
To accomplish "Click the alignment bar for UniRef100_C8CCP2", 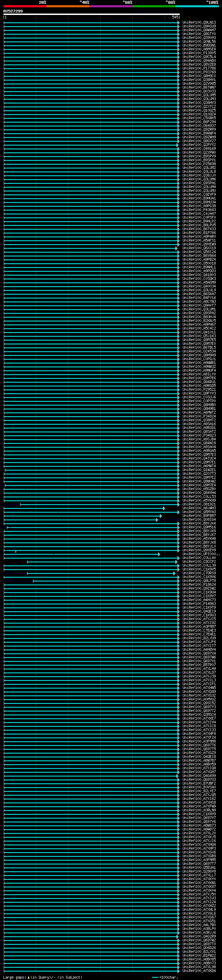I will 102,562.
